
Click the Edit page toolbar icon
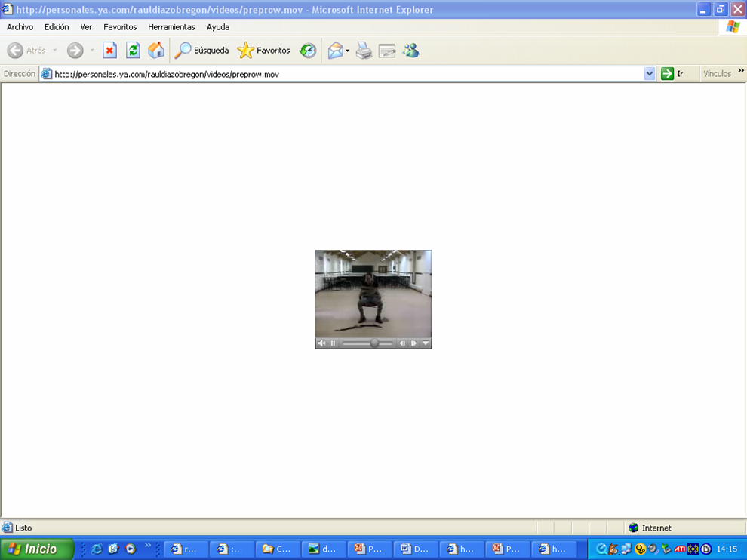[x=387, y=51]
